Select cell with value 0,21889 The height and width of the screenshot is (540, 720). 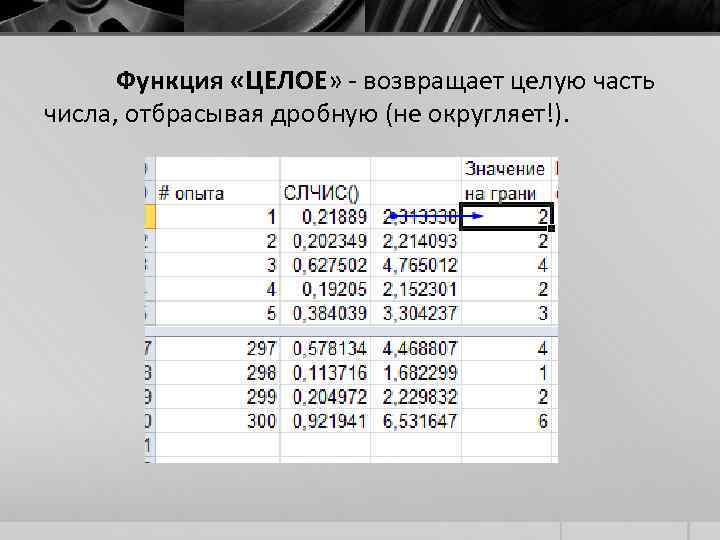(x=325, y=217)
